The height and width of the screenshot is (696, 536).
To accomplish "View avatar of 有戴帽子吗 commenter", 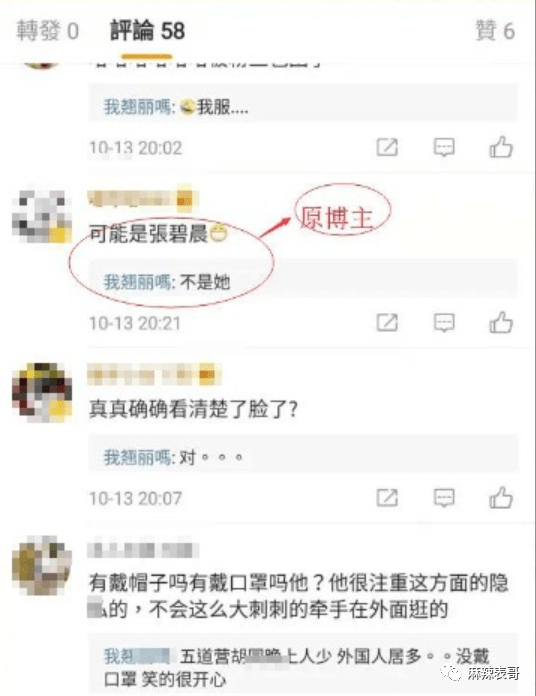I will point(42,565).
